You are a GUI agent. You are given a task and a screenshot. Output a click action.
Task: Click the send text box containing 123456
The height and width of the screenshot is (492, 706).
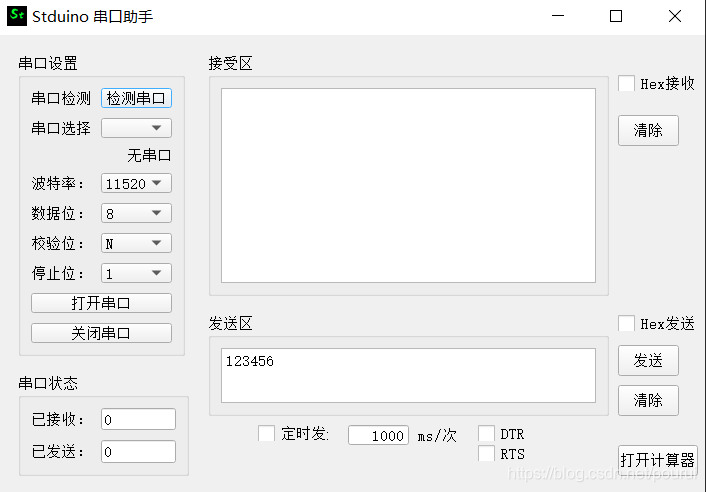(408, 375)
